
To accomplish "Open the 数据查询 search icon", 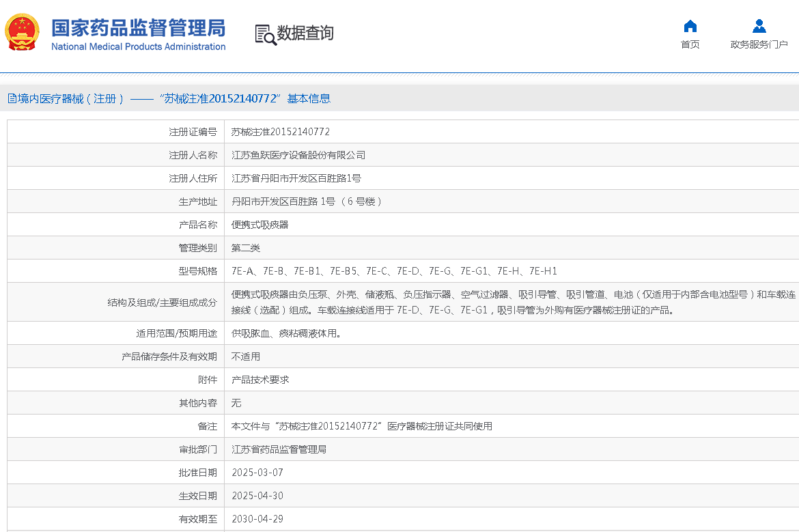I will pyautogui.click(x=265, y=35).
